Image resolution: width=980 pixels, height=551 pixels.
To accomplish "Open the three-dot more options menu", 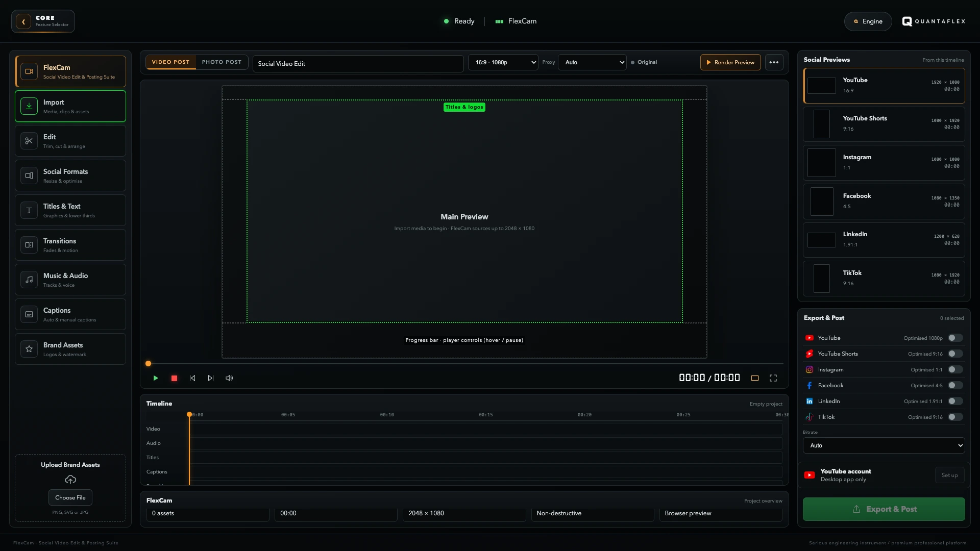I will pos(774,62).
